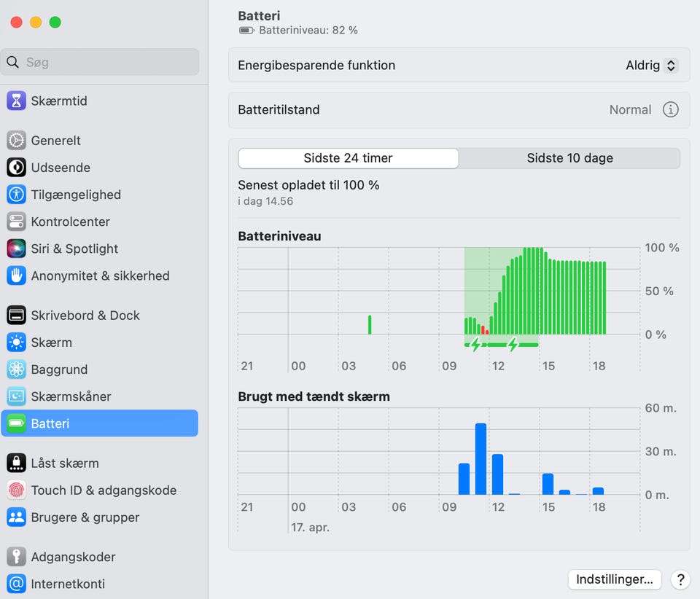Select the Tilgængelighed accessibility icon
Image resolution: width=700 pixels, height=599 pixels.
point(17,195)
